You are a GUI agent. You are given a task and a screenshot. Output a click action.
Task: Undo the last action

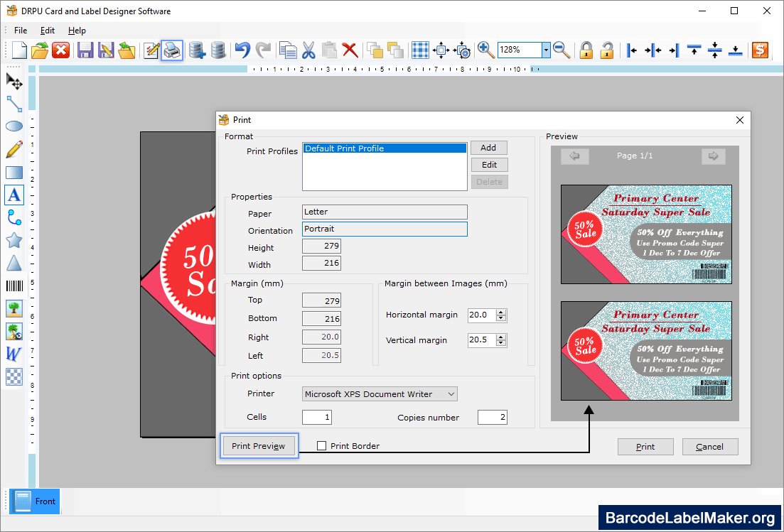[x=242, y=50]
